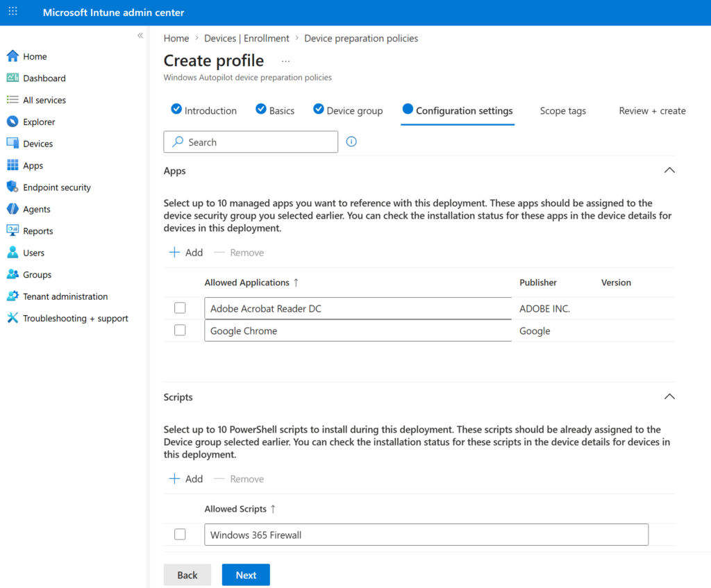Go to the Review + create tab
This screenshot has height=588, width=711.
pyautogui.click(x=652, y=111)
